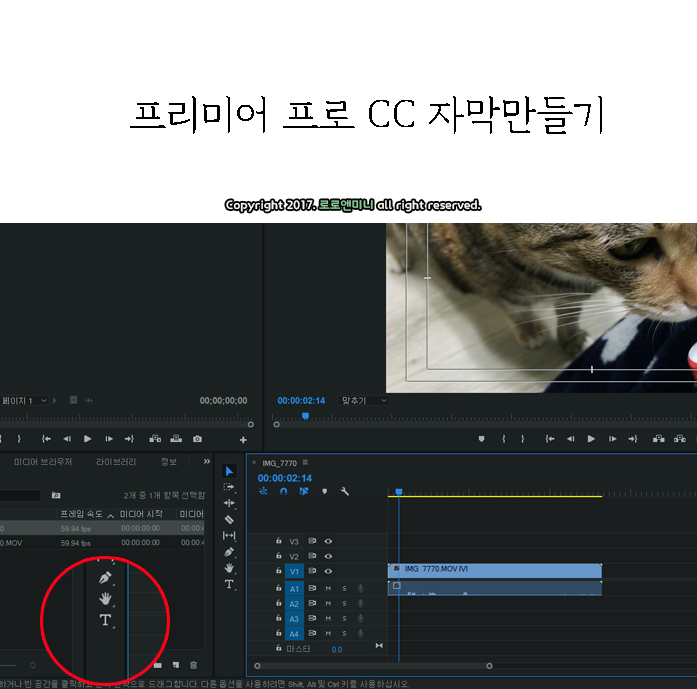Click New Item icon in Project panel
Viewport: 697px width, 689px height.
[176, 665]
